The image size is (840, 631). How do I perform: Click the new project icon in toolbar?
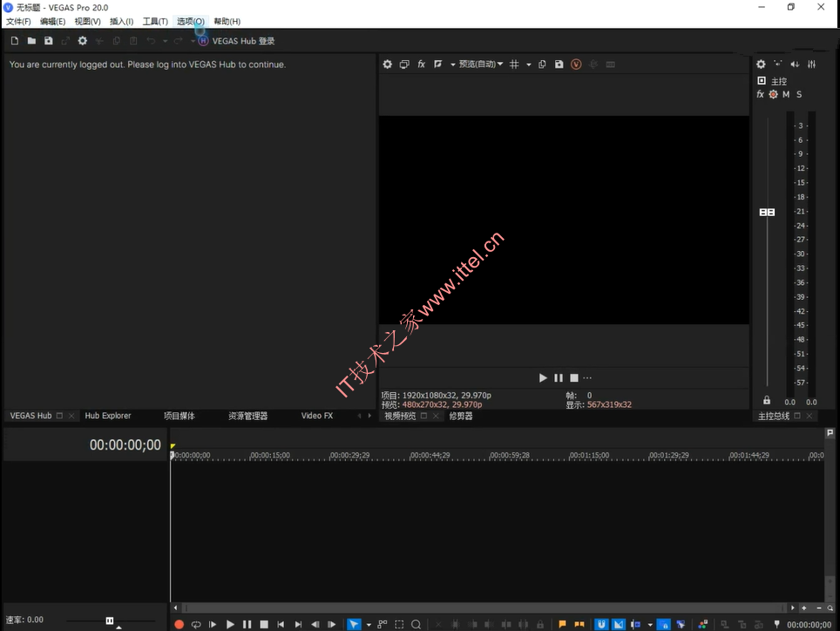click(15, 41)
